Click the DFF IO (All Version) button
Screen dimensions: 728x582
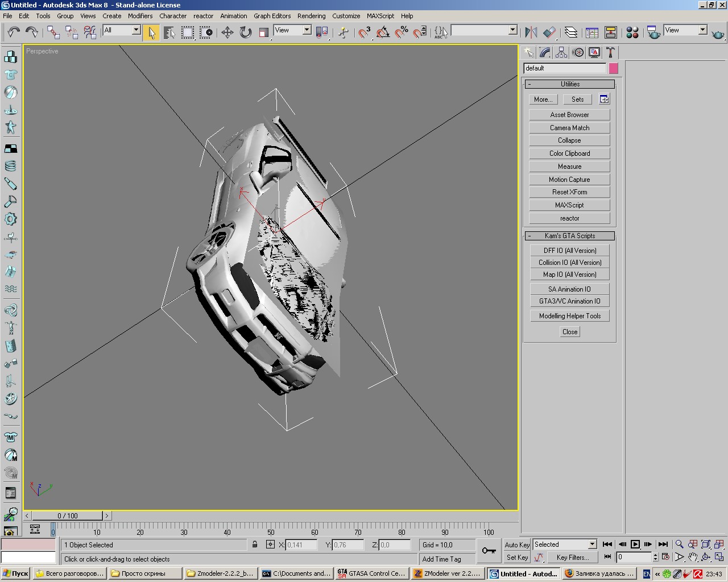pos(570,251)
